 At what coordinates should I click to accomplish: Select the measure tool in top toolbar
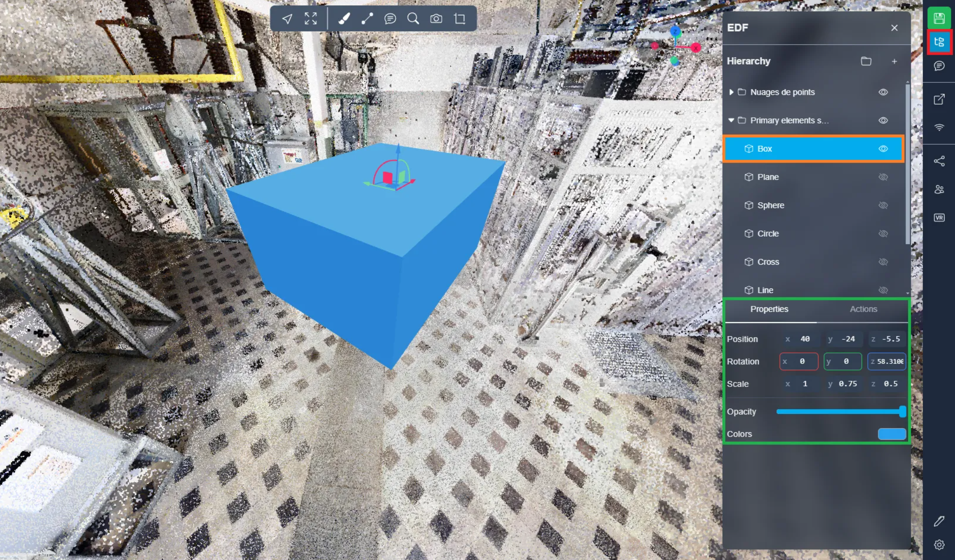(x=367, y=18)
